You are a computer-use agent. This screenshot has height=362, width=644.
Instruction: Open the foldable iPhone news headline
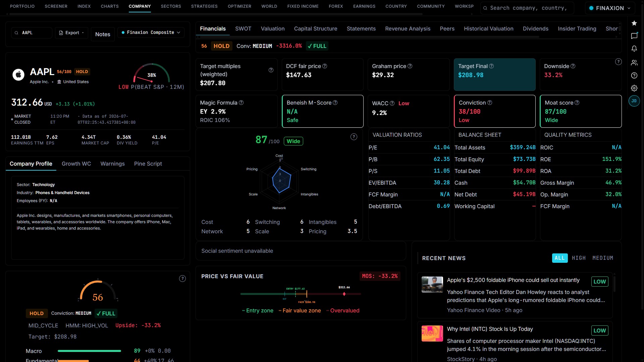point(513,280)
